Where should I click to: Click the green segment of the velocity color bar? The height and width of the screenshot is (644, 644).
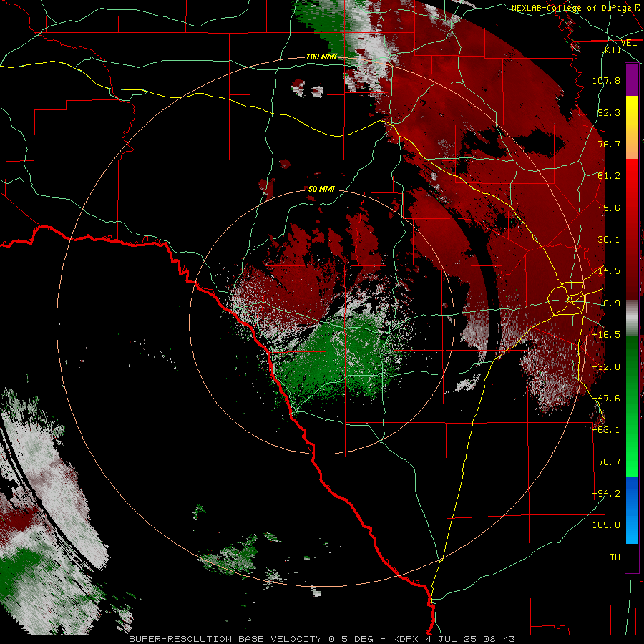click(x=632, y=406)
